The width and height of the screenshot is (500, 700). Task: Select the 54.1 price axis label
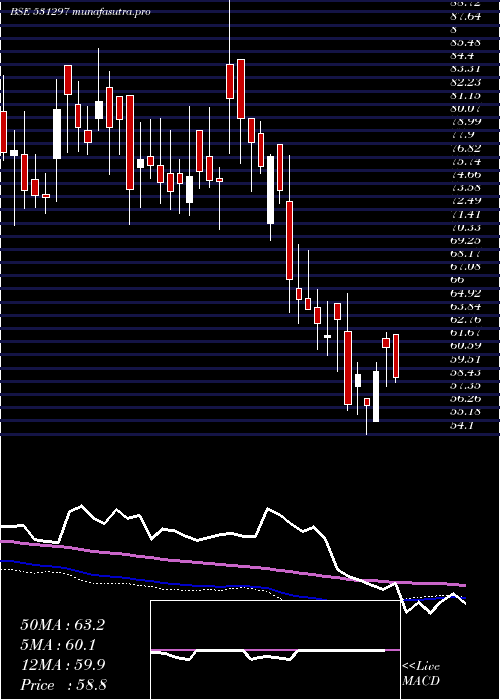pos(461,425)
